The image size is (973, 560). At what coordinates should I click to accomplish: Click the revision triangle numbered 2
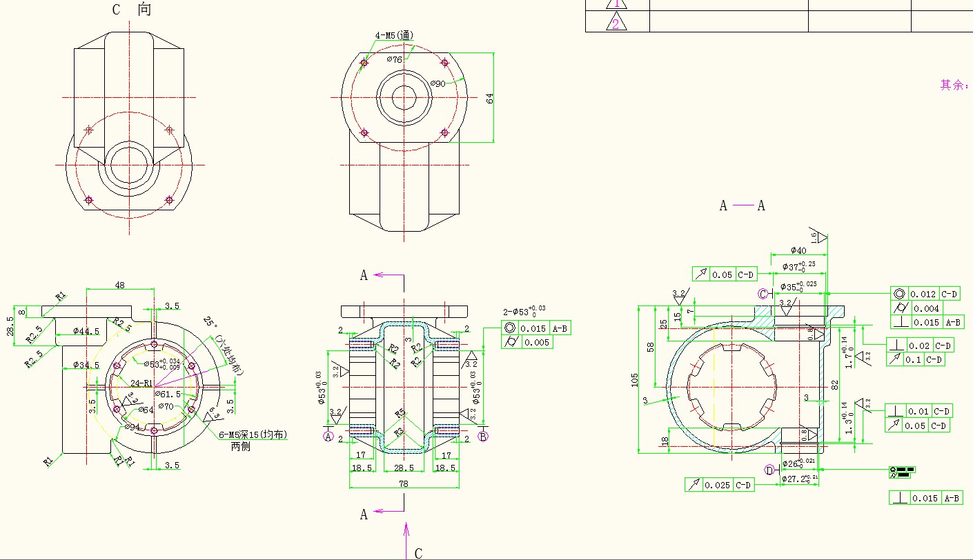(617, 22)
